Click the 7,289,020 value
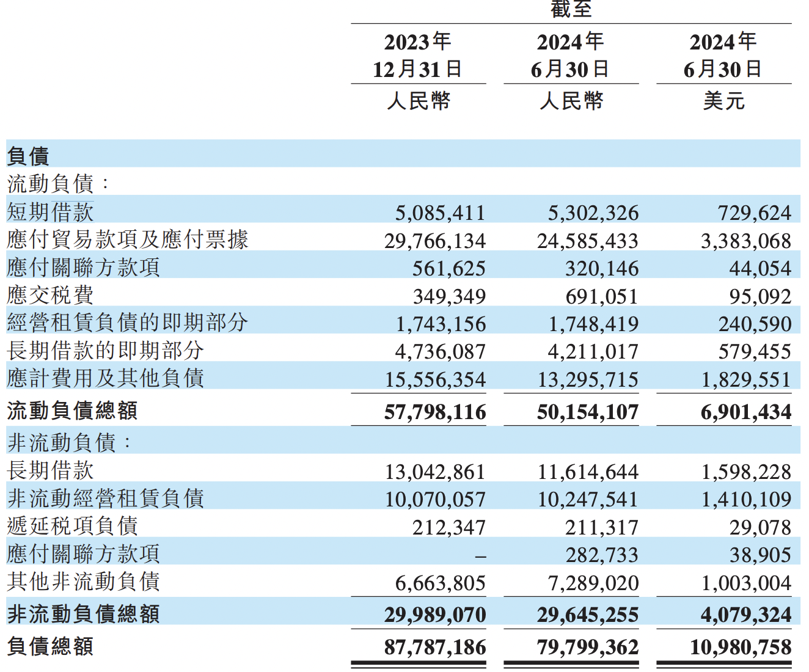The image size is (809, 672). tap(593, 583)
